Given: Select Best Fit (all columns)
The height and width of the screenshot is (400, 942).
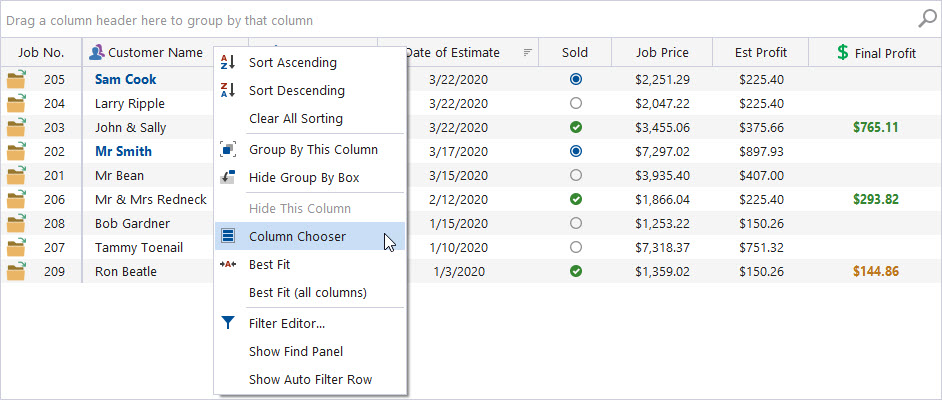Looking at the screenshot, I should [x=310, y=292].
